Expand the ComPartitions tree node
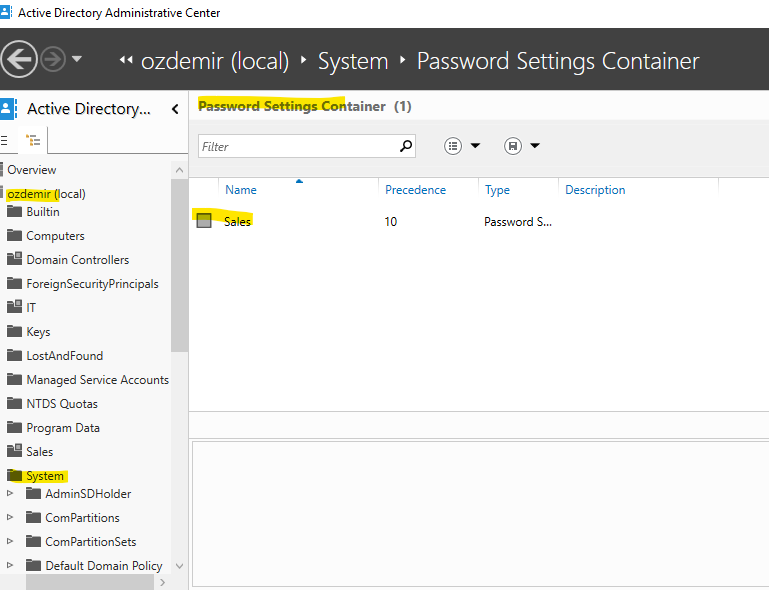Viewport: 769px width, 590px height. coord(11,518)
